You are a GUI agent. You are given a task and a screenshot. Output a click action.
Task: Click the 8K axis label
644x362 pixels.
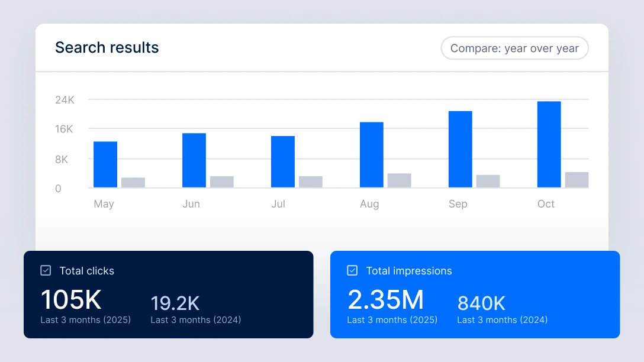pos(62,159)
